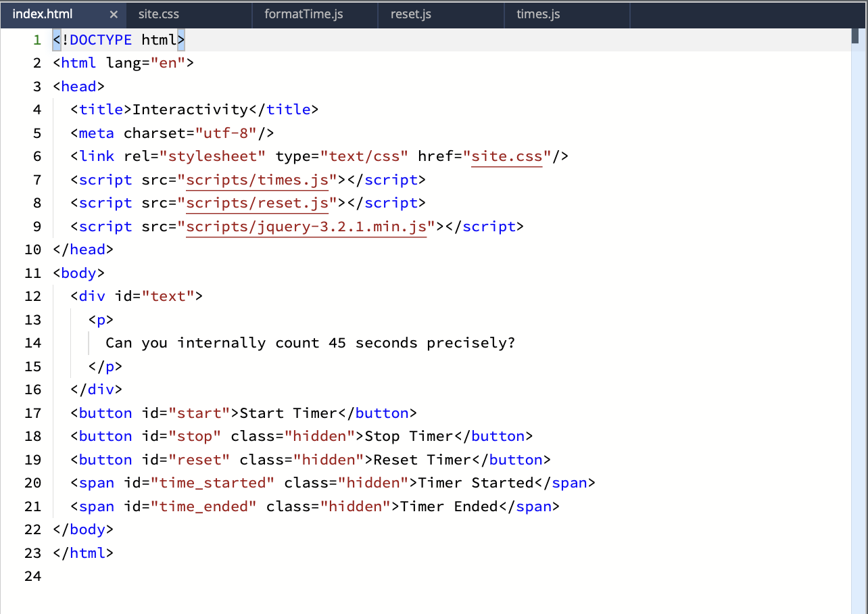
Task: Switch to the site.css tab
Action: [x=158, y=14]
